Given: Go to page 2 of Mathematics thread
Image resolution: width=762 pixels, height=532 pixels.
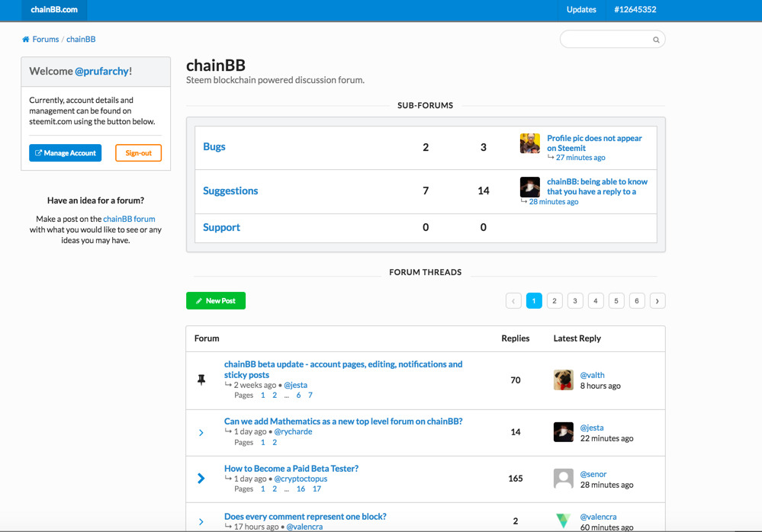Looking at the screenshot, I should (x=275, y=442).
